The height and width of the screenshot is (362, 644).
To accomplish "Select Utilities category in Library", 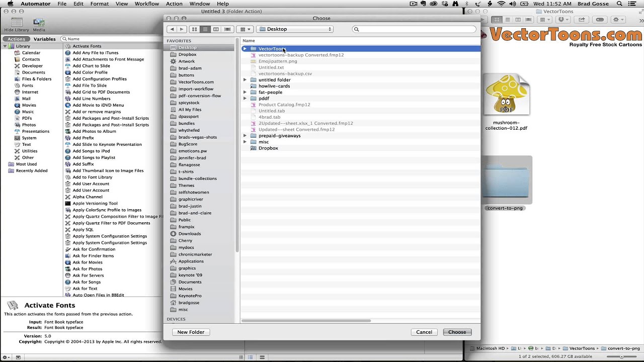I will coord(30,151).
